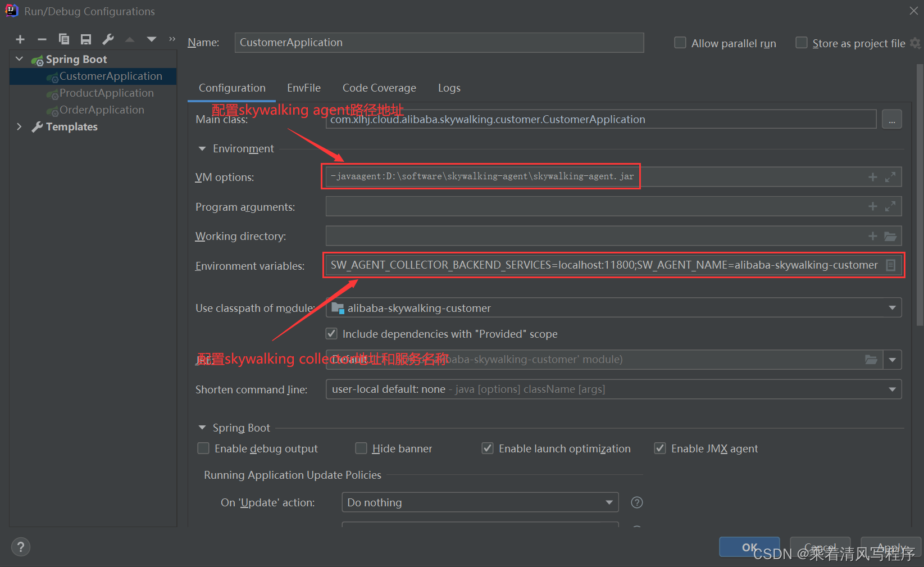Select the Templates item
Image resolution: width=924 pixels, height=567 pixels.
[71, 126]
